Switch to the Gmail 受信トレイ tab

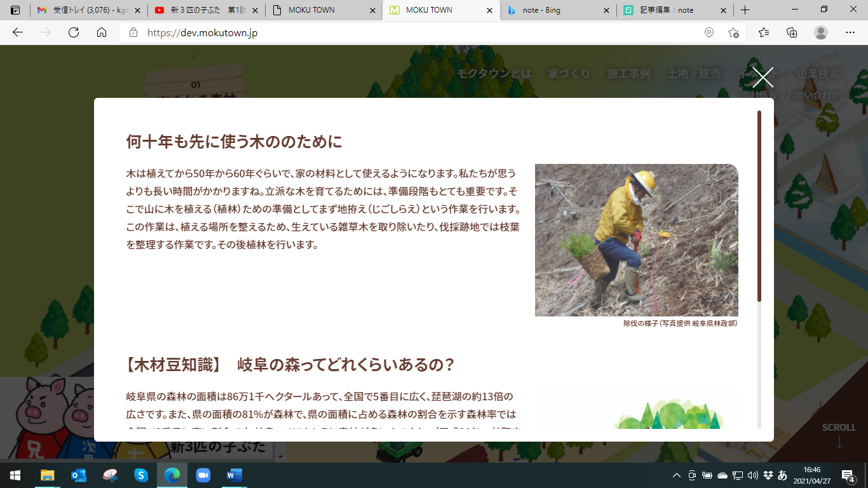tap(88, 10)
